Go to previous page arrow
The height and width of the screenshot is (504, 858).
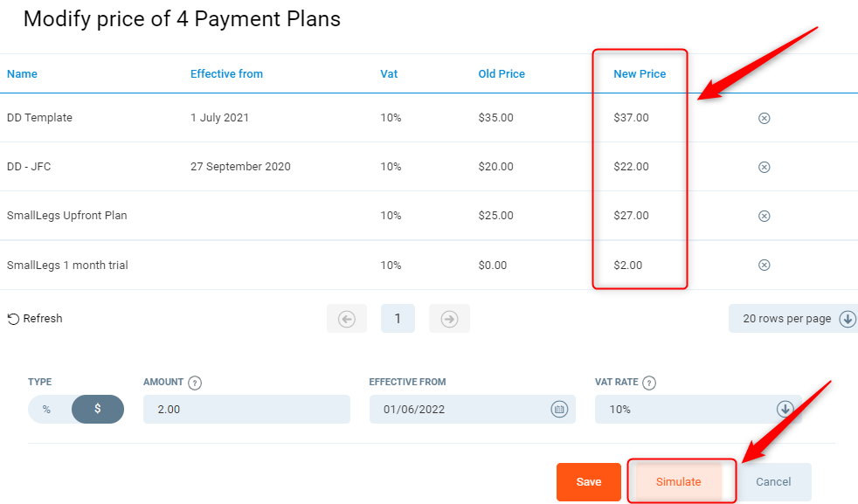[347, 319]
